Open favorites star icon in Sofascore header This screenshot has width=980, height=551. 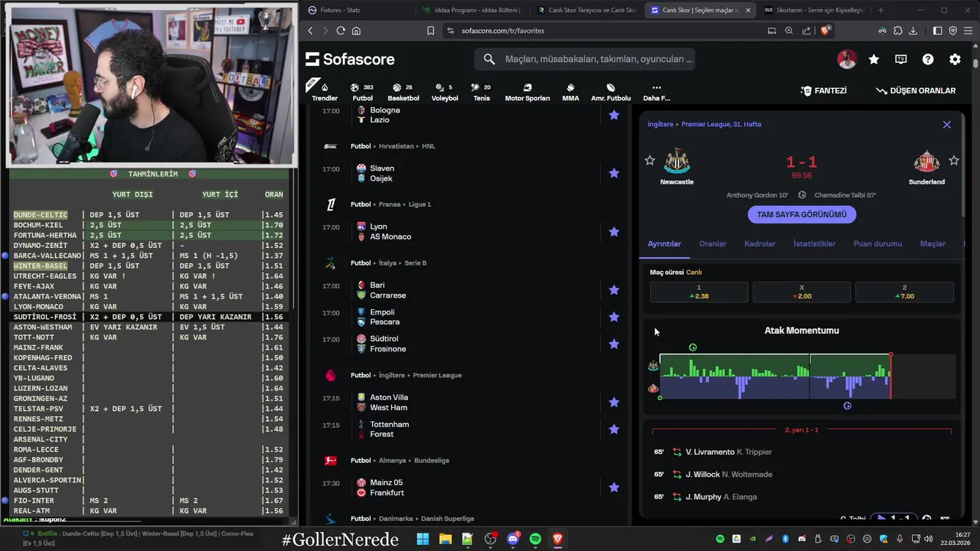(874, 59)
